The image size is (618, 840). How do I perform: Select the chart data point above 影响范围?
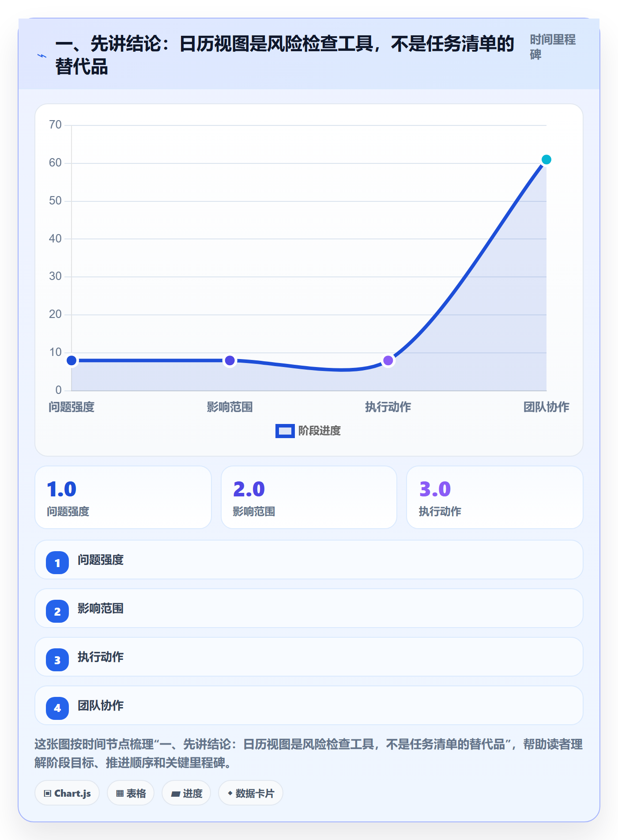coord(230,360)
